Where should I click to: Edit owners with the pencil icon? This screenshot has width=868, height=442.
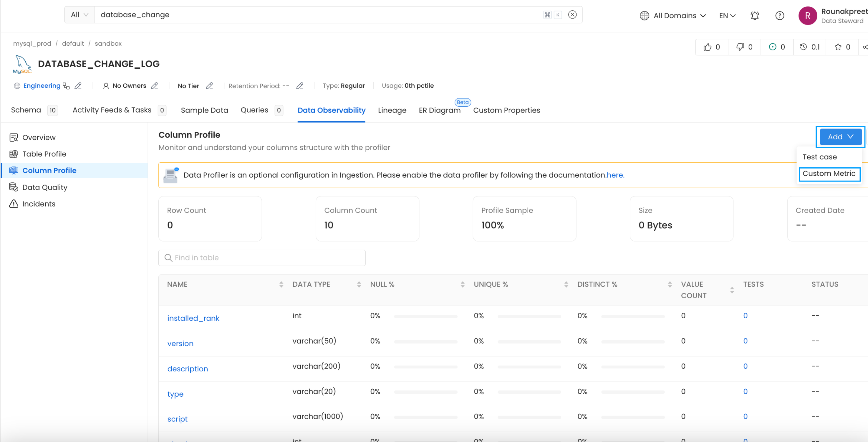pyautogui.click(x=154, y=86)
